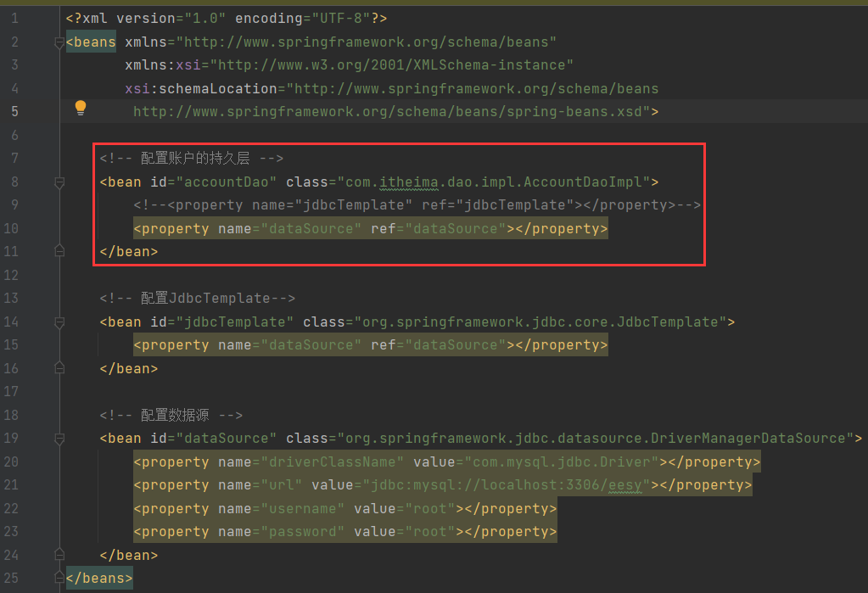Click the fold marker beside closing </beans> tag

(x=59, y=577)
